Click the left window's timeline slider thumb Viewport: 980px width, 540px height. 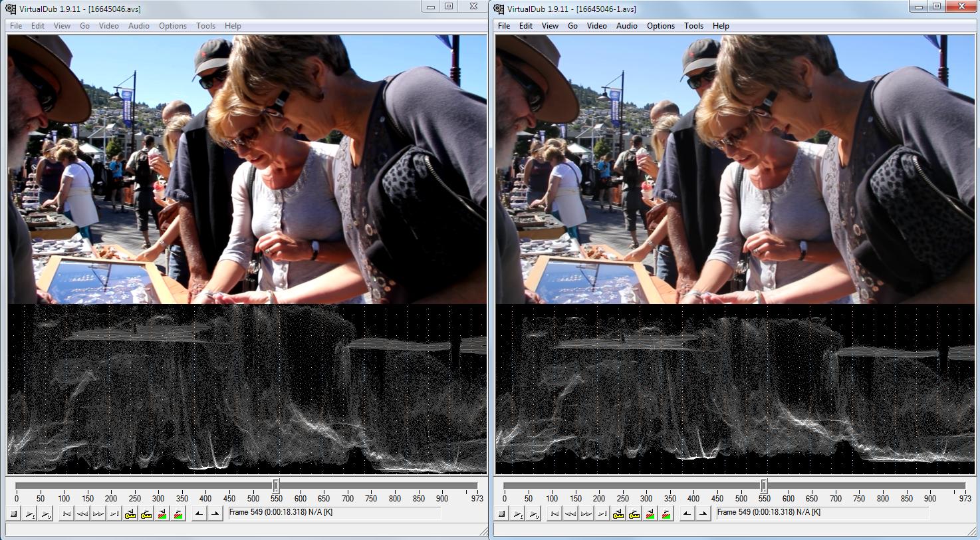pyautogui.click(x=276, y=485)
